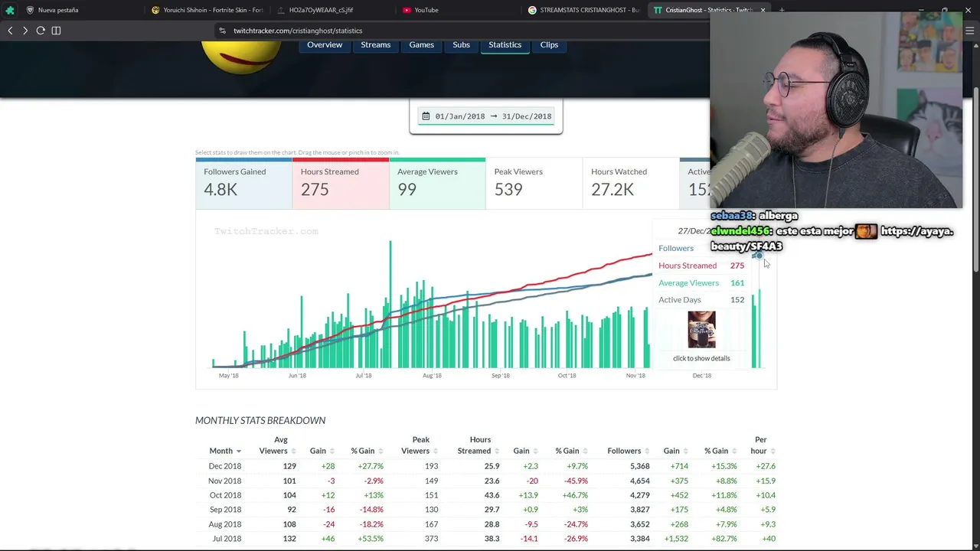Click 'click to show details' in chart tooltip
This screenshot has height=551, width=980.
[701, 358]
